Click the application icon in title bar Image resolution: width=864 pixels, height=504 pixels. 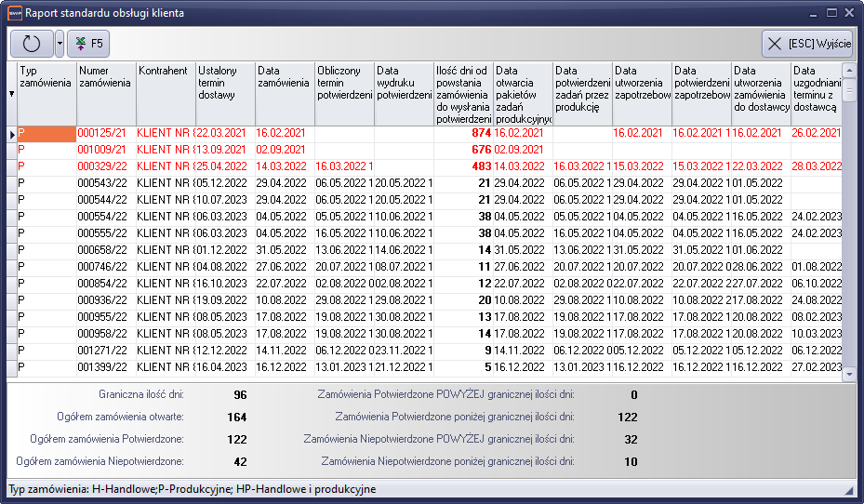(16, 13)
